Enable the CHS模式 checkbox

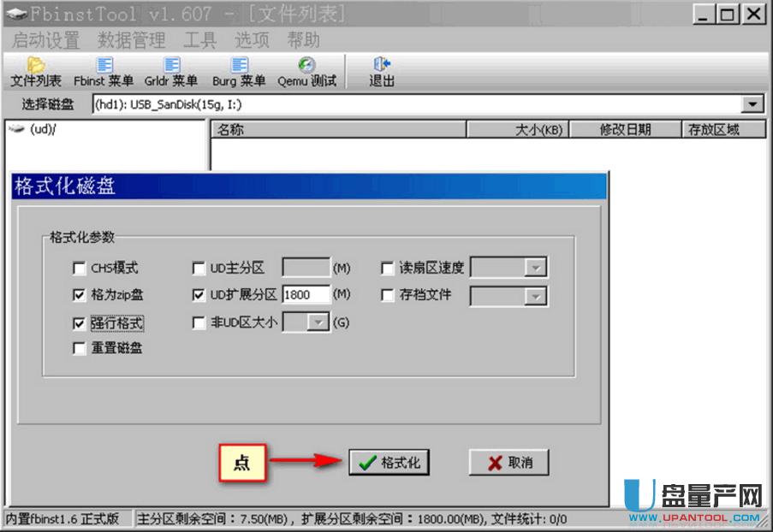point(80,269)
